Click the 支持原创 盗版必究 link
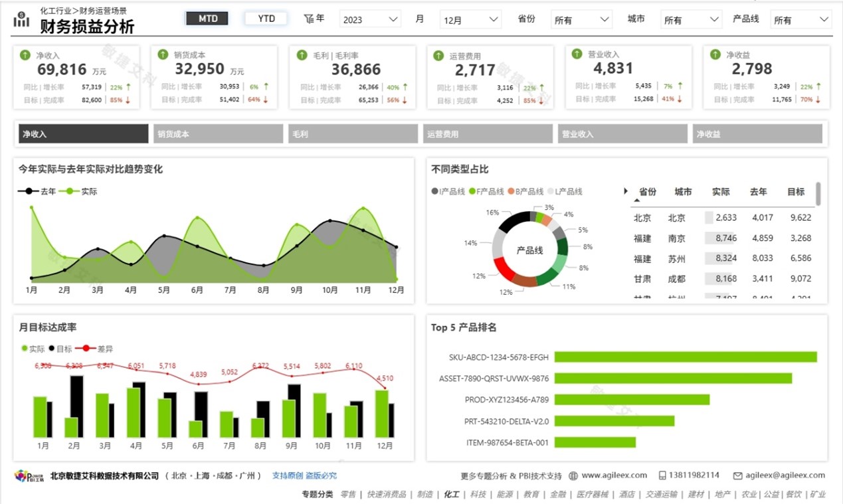 click(x=304, y=475)
